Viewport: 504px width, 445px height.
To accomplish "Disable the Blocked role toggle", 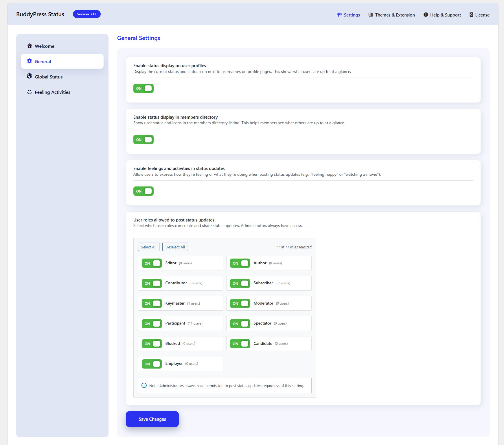I will click(x=152, y=344).
